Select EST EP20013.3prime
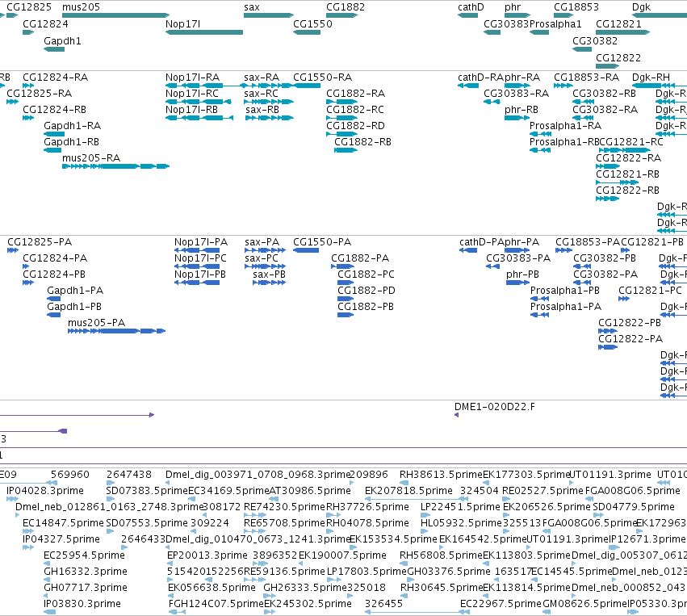Viewport: 687px width, 616px height. click(x=207, y=555)
